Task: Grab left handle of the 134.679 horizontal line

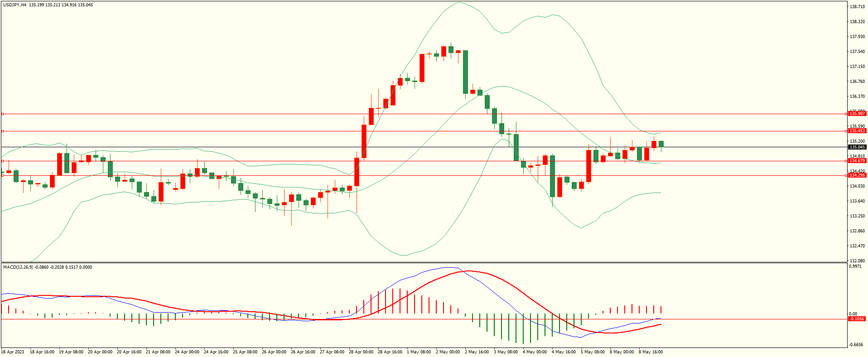Action: [x=2, y=161]
